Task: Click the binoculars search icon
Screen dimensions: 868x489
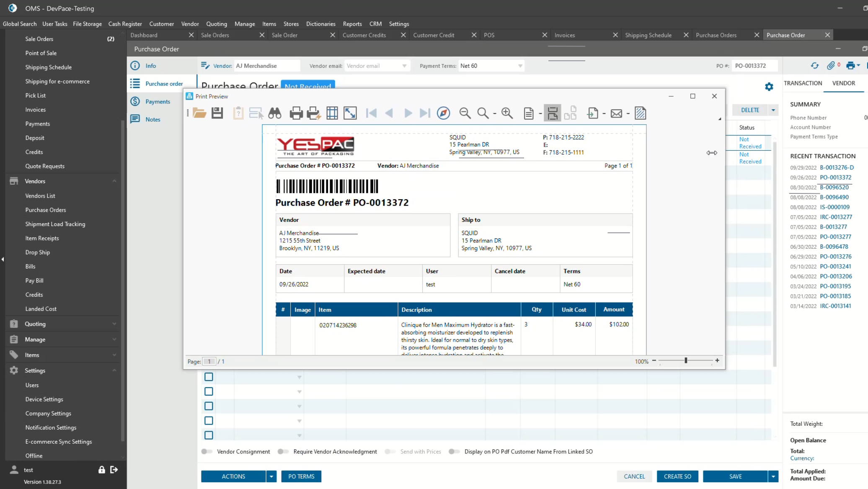Action: tap(275, 113)
